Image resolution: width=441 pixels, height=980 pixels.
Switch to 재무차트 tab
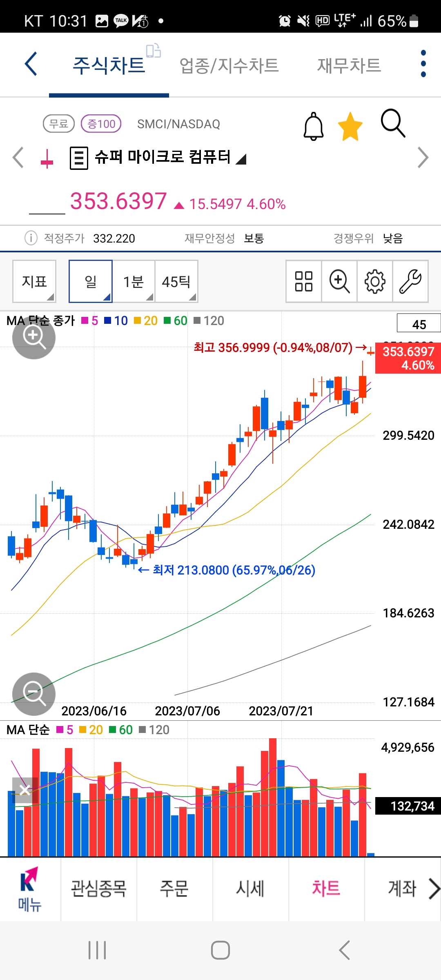349,65
